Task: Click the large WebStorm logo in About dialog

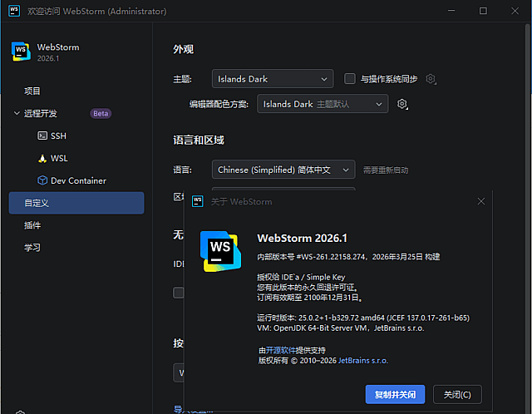Action: (220, 251)
